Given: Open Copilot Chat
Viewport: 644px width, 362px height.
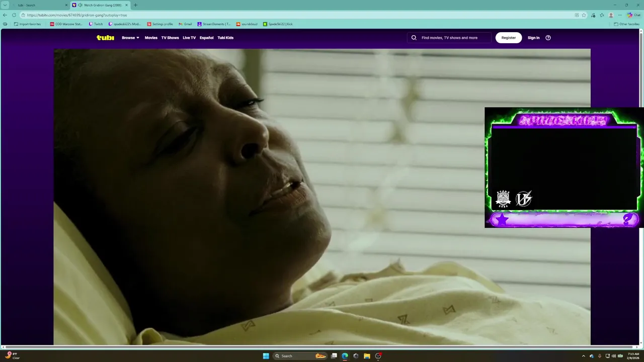Looking at the screenshot, I should tap(634, 15).
